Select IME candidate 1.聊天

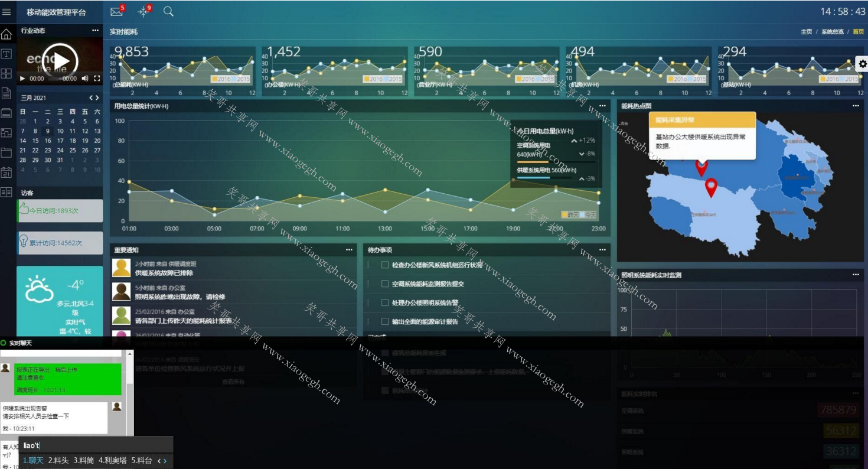pos(33,460)
